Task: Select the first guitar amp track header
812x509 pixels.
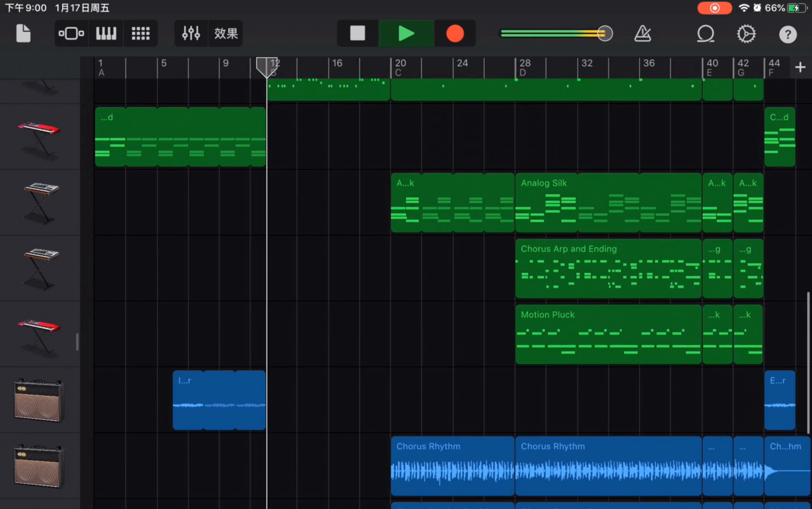Action: point(39,400)
